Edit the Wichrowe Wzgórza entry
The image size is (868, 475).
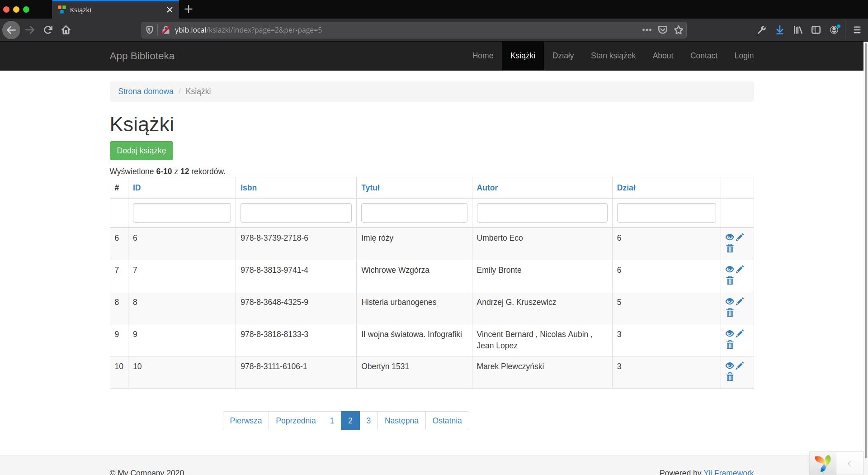tap(740, 269)
